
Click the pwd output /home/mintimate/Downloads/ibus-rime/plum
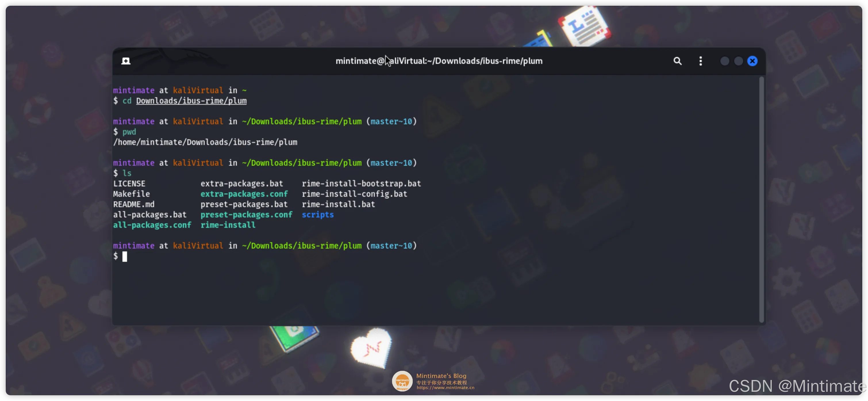click(205, 142)
